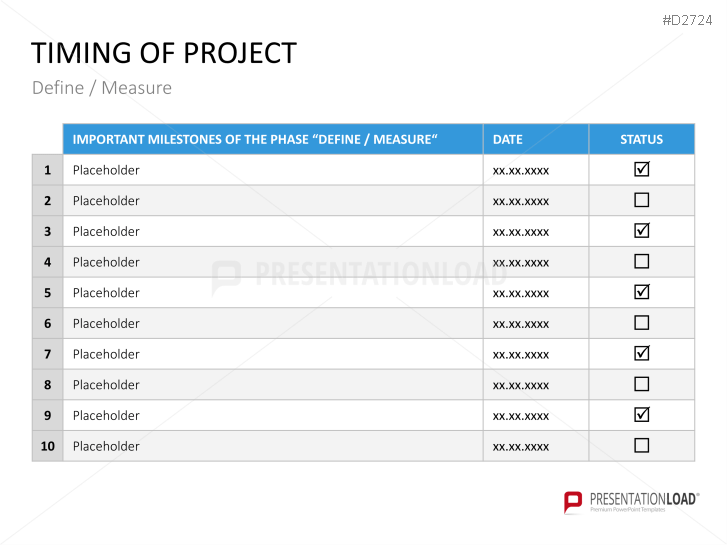Enable the status checkbox for row 6
727x545 pixels.
click(642, 323)
